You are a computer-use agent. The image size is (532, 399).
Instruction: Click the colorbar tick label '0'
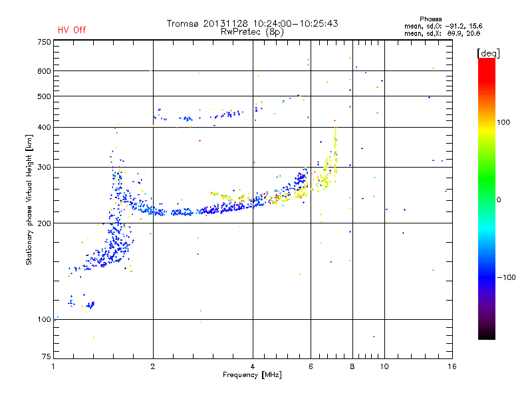498,200
